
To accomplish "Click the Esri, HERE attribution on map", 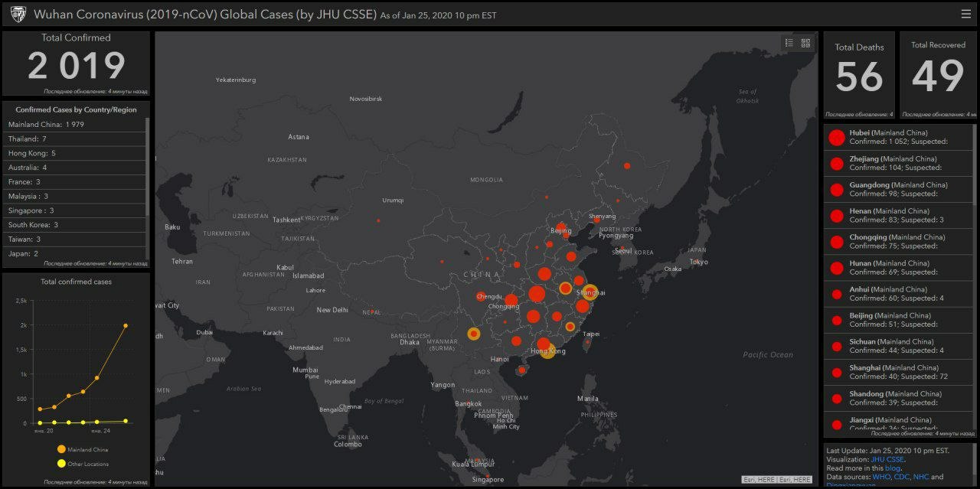I will click(x=777, y=479).
